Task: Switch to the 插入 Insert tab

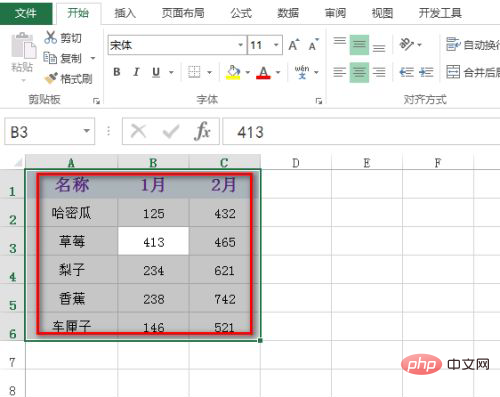Action: pos(125,13)
